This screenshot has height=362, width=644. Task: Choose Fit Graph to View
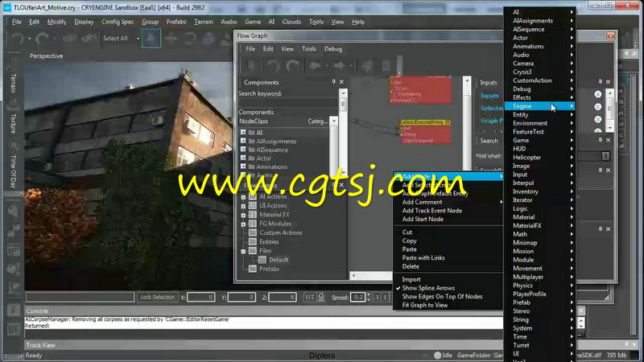425,306
